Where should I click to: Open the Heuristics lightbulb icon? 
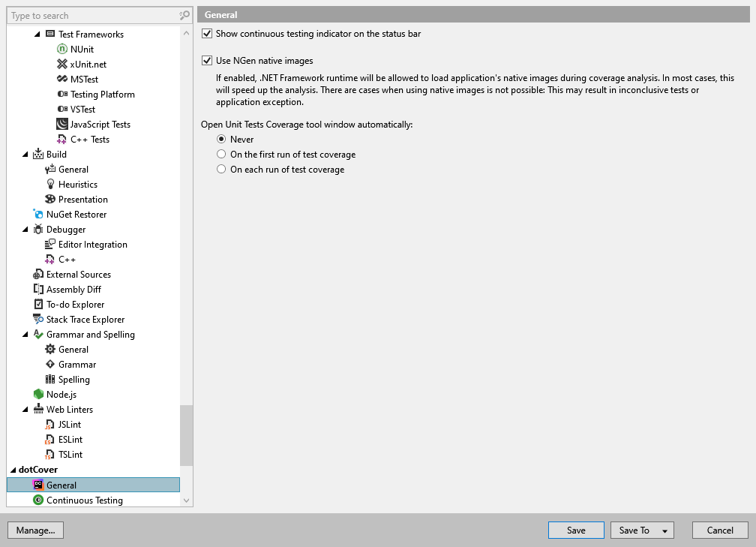[50, 185]
